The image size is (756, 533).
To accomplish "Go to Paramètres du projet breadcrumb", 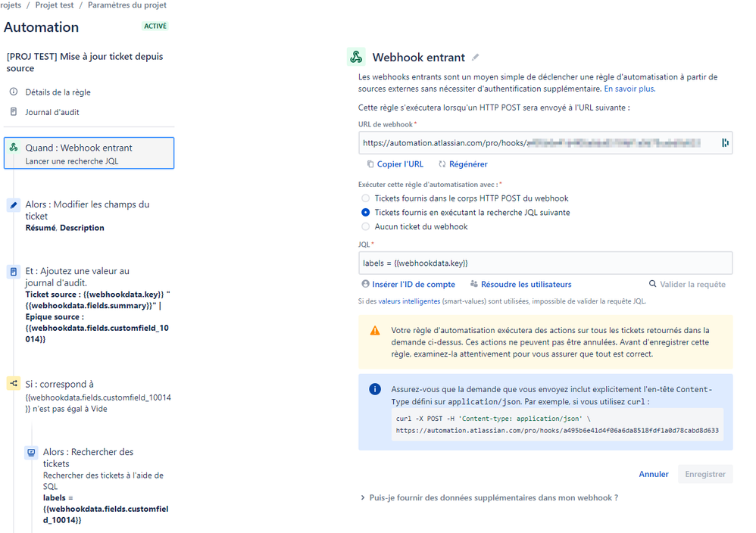I will [127, 5].
